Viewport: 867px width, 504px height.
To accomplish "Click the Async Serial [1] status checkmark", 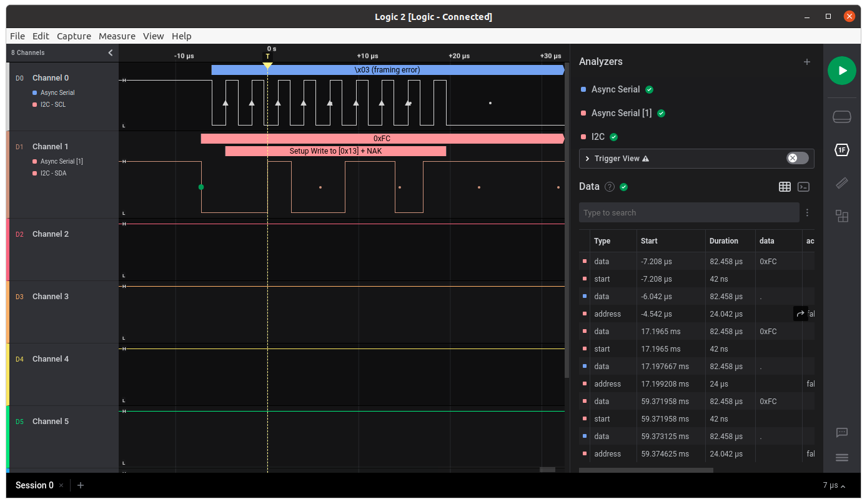I will 661,113.
